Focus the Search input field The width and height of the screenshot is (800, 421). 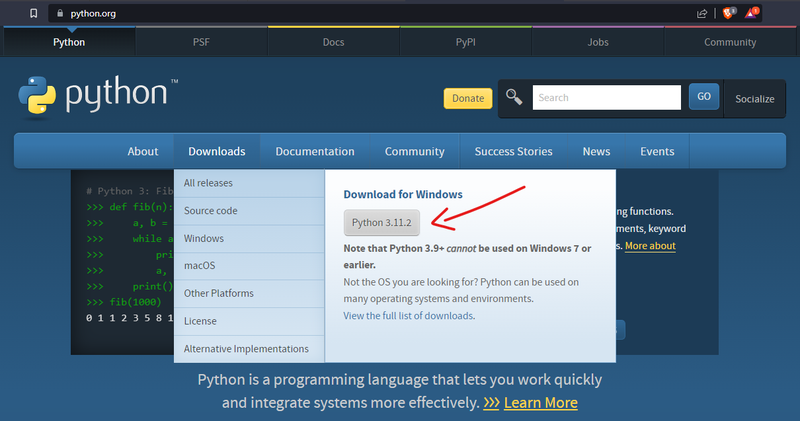tap(607, 97)
